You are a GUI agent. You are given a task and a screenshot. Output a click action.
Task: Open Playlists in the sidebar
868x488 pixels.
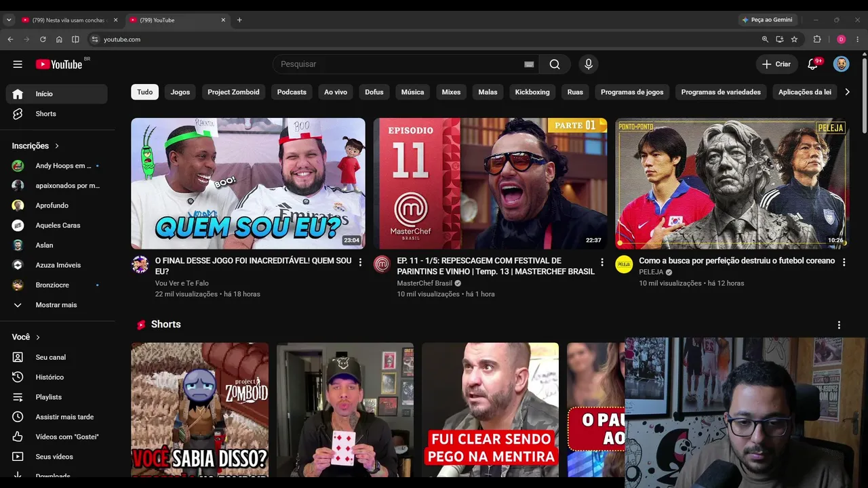coord(57,397)
